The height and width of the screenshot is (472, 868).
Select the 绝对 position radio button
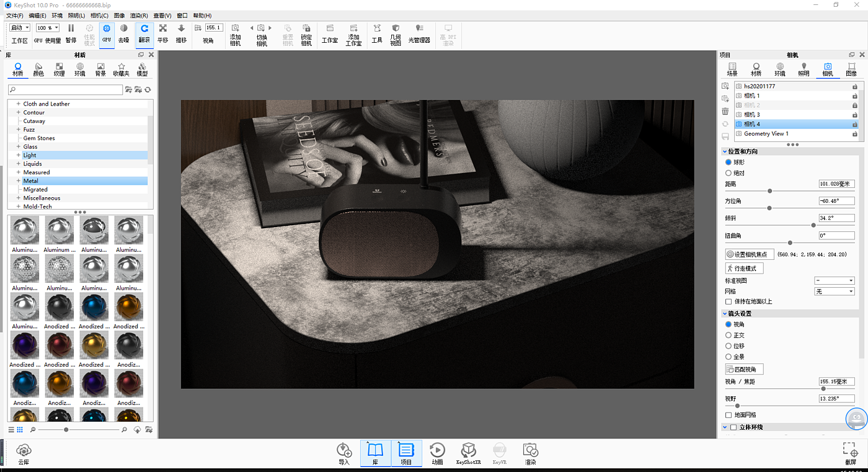(728, 173)
